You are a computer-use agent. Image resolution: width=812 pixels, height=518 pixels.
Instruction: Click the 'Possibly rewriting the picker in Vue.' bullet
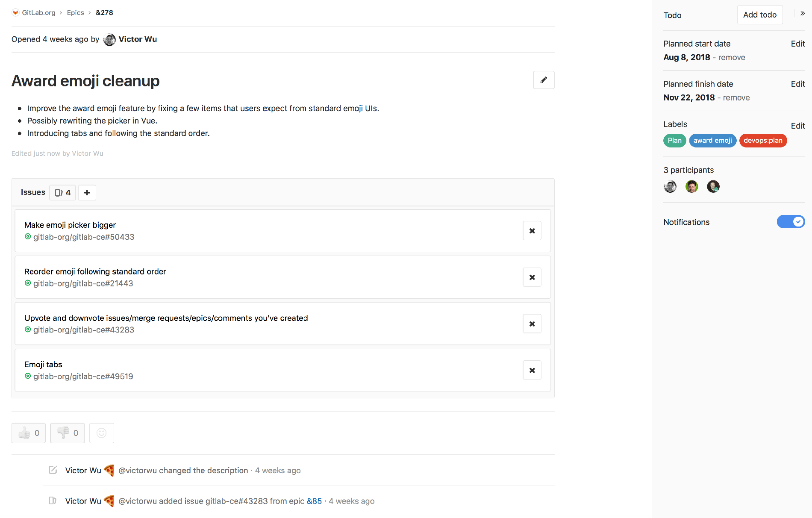92,121
